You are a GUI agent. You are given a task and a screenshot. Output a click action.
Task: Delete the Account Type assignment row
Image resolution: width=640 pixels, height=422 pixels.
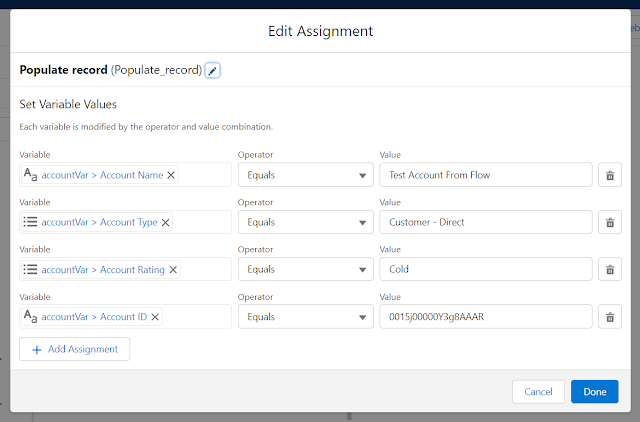coord(610,222)
